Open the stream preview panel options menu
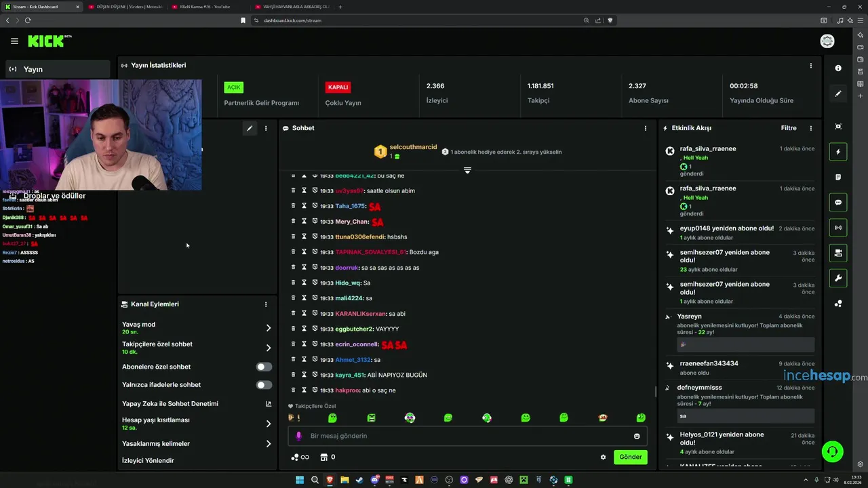Viewport: 868px width, 488px height. (266, 128)
